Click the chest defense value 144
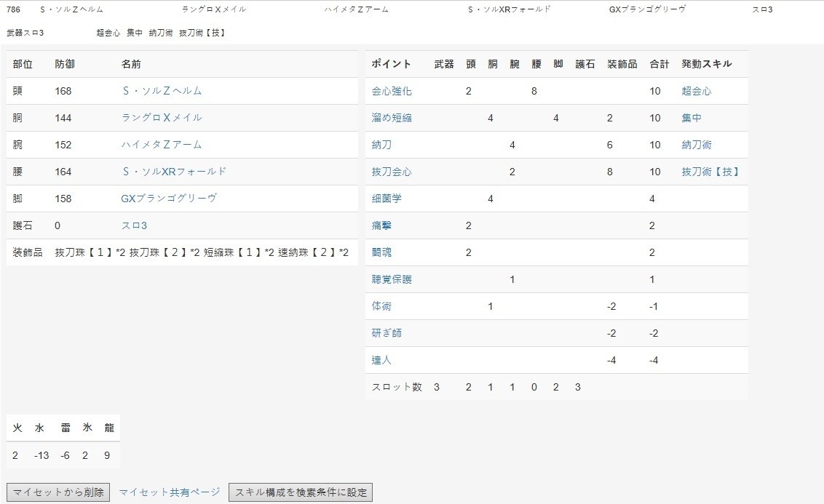The image size is (824, 504). tap(63, 118)
